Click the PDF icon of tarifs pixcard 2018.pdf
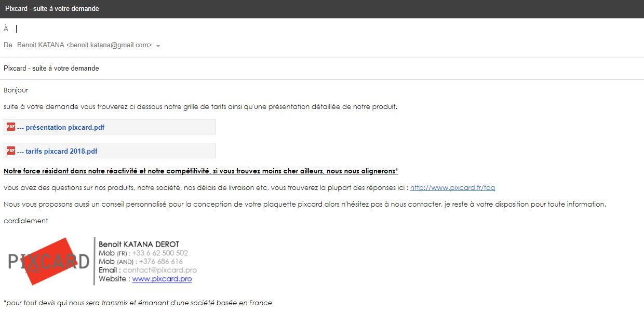644x326 pixels. click(11, 151)
